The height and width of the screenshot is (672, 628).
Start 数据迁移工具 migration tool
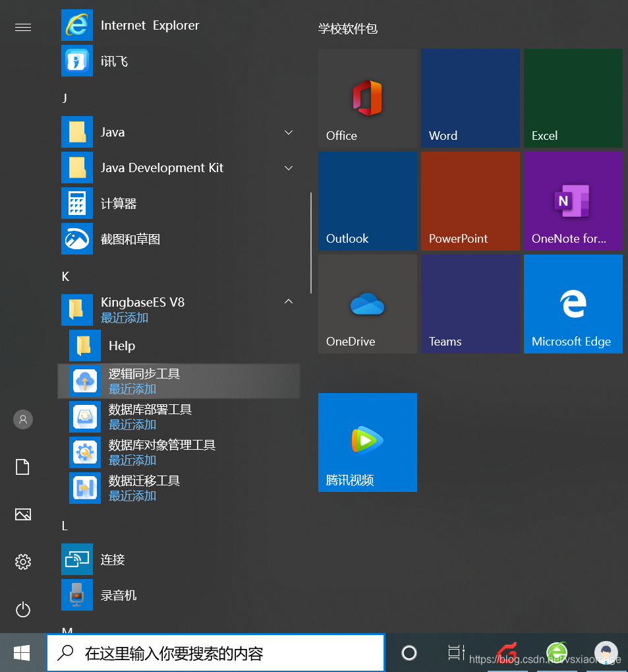(179, 488)
